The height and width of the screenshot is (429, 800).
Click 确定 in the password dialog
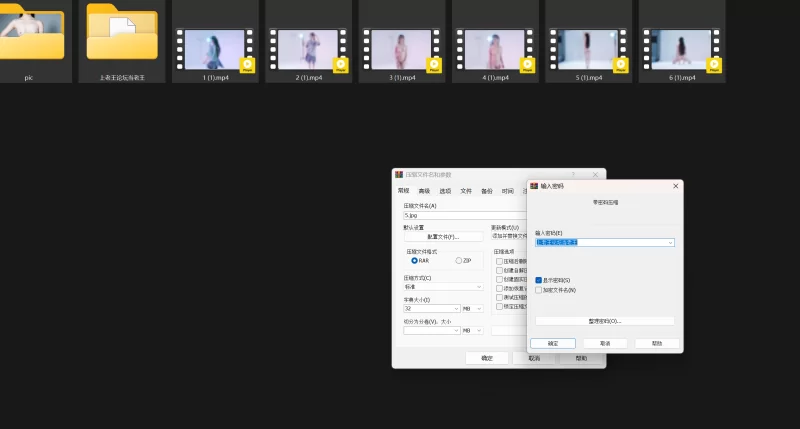[x=552, y=343]
